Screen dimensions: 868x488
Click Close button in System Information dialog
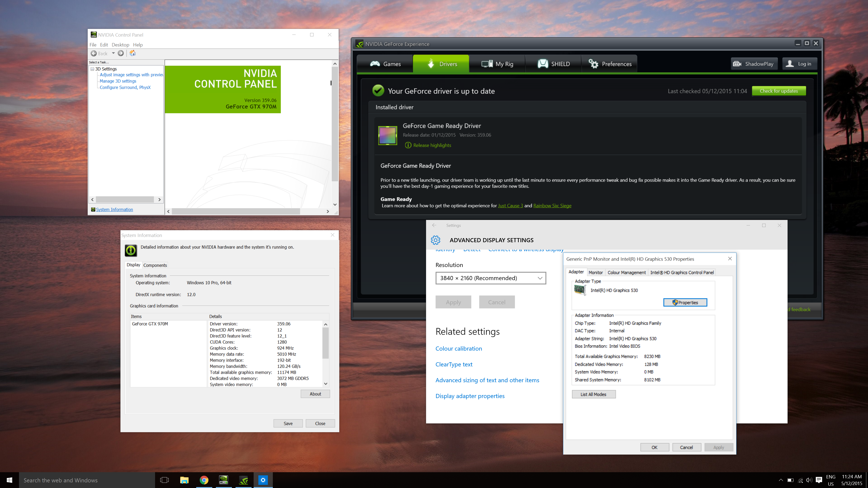tap(320, 423)
